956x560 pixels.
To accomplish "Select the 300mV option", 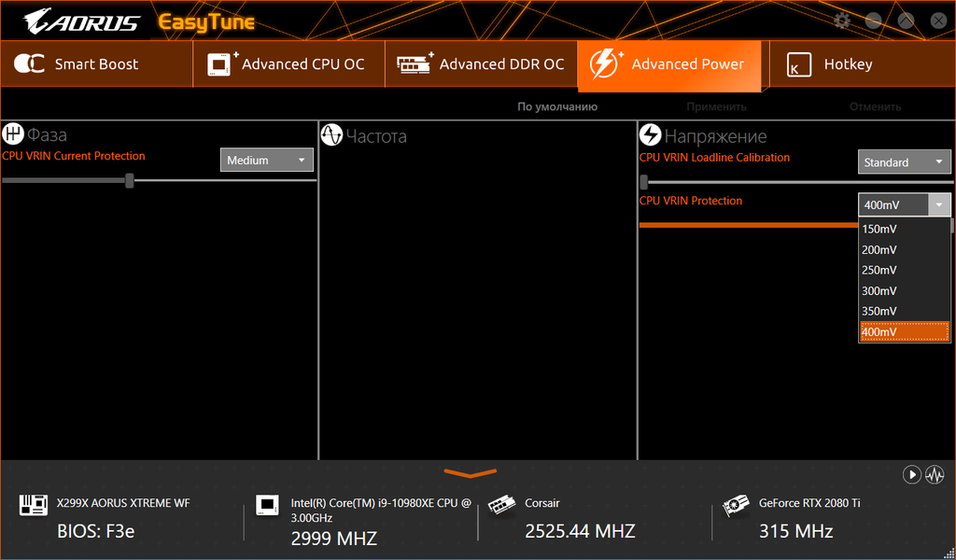I will click(x=904, y=290).
